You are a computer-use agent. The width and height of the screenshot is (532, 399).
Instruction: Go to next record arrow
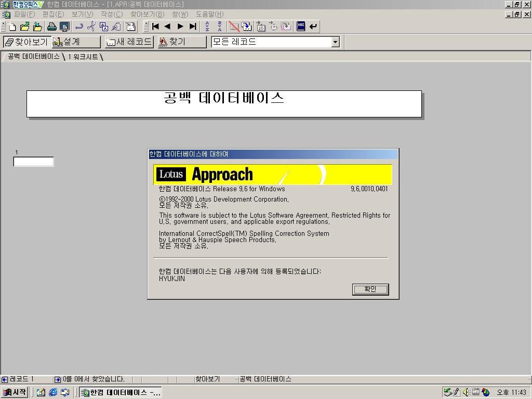(x=180, y=26)
